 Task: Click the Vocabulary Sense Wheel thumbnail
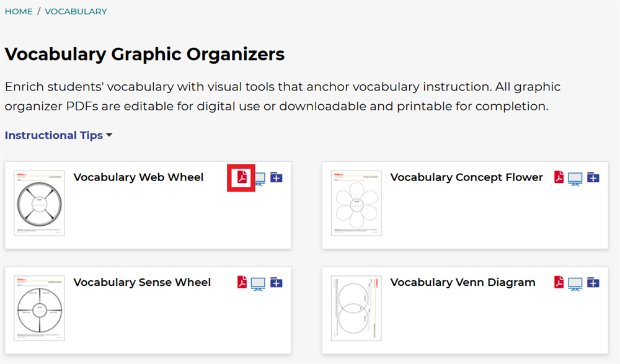tap(39, 308)
